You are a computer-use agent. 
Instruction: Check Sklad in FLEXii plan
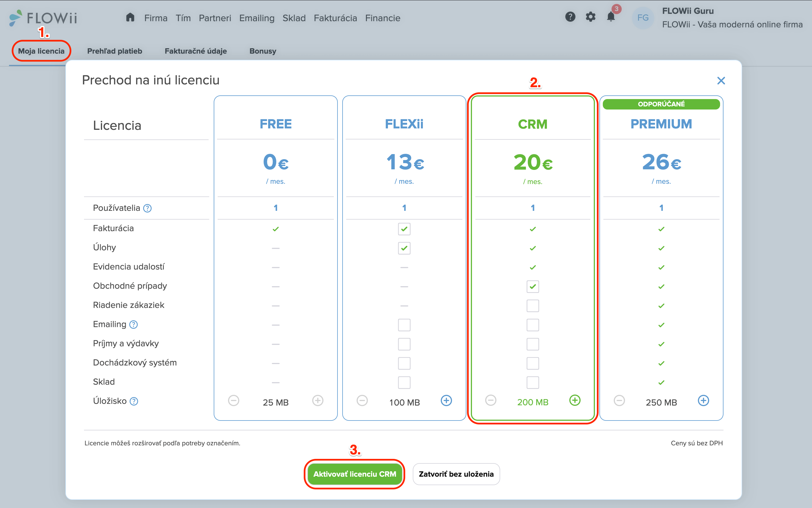click(x=404, y=382)
